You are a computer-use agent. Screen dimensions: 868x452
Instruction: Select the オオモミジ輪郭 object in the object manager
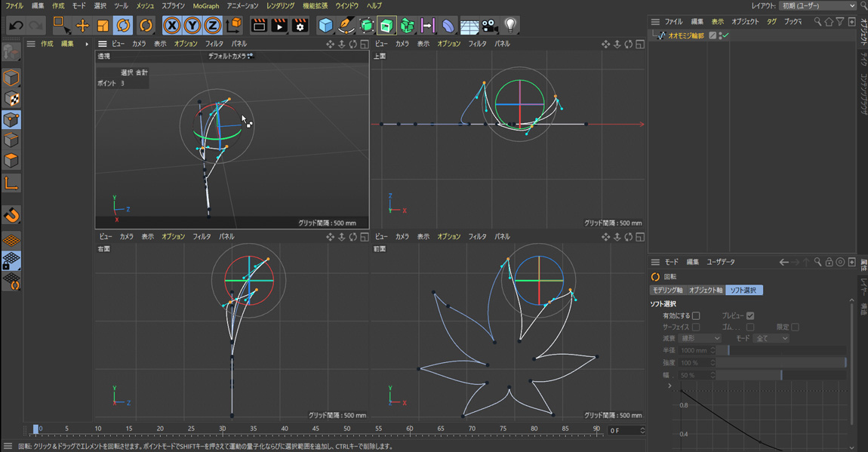pyautogui.click(x=685, y=35)
